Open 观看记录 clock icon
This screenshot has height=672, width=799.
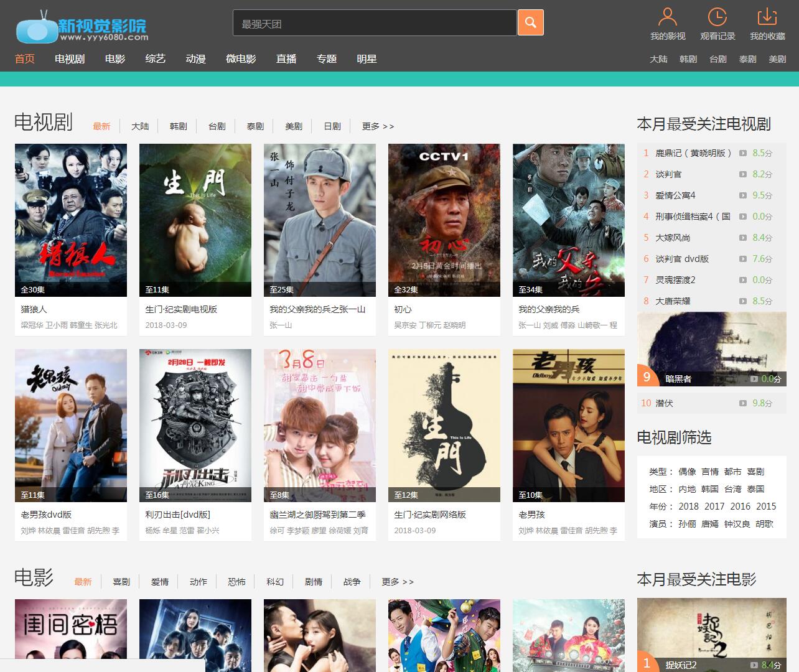(717, 17)
